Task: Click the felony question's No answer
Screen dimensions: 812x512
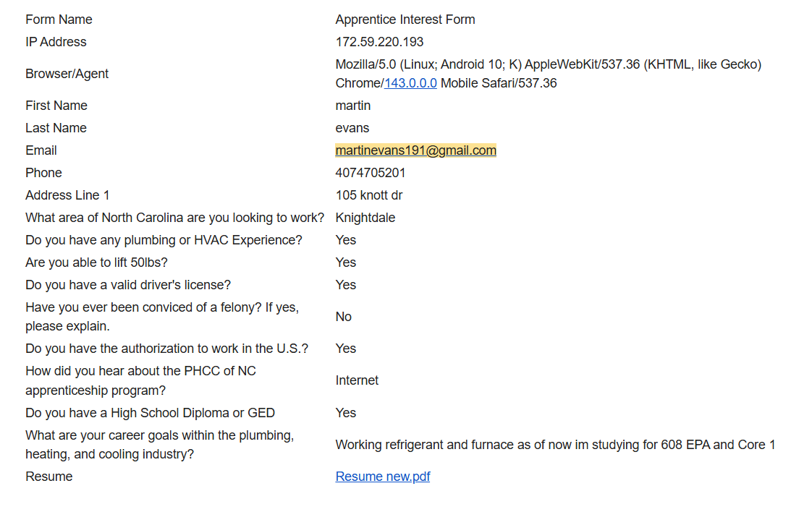Action: point(344,316)
